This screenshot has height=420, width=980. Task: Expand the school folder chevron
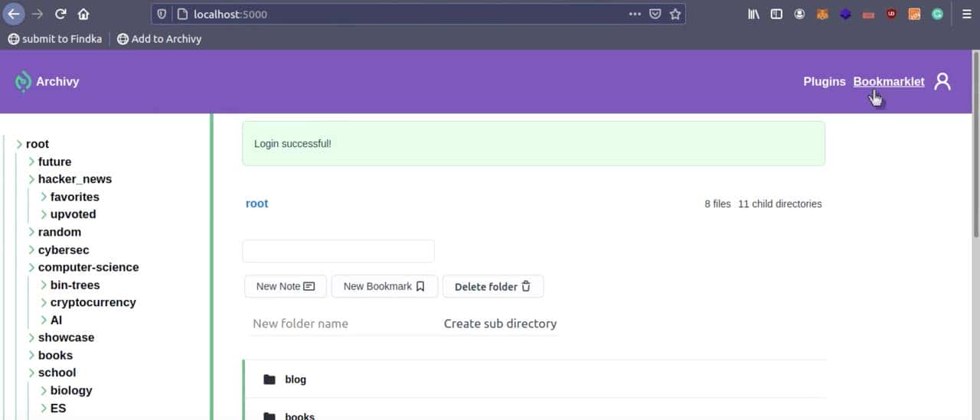(x=31, y=373)
